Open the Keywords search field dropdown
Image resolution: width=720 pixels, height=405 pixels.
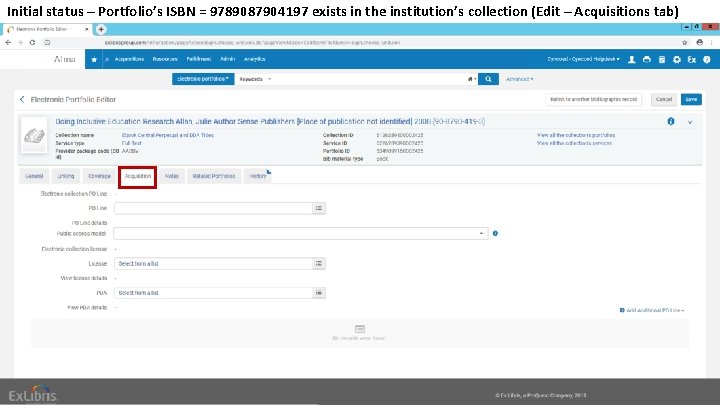(255, 79)
